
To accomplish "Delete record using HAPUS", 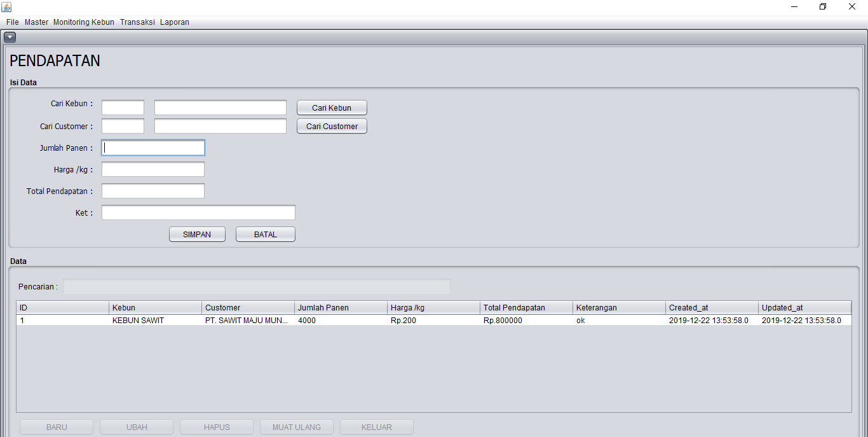I will point(216,426).
